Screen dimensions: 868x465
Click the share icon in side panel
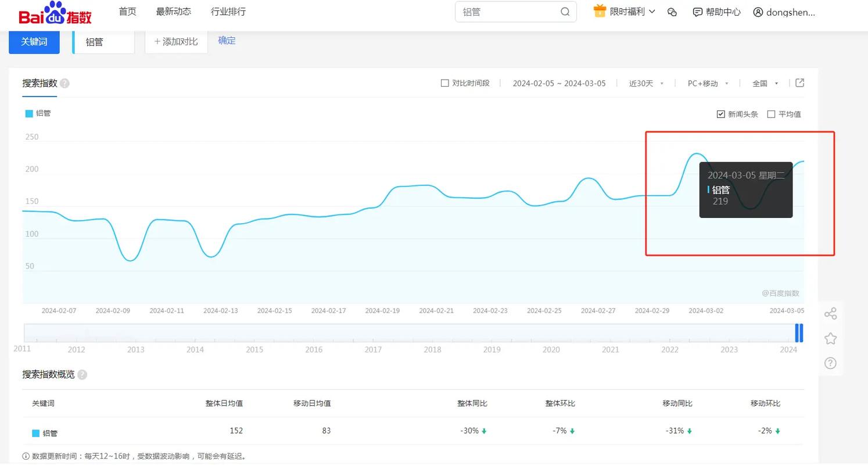tap(830, 314)
